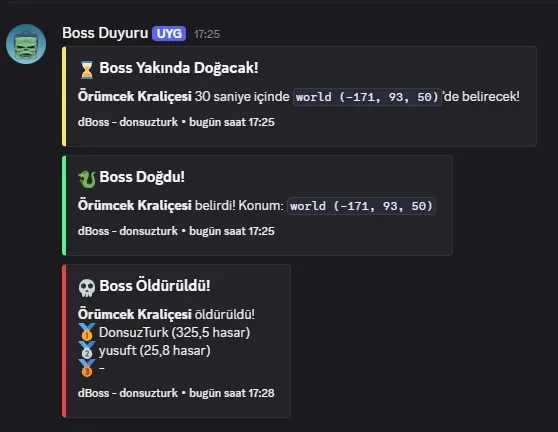The image size is (558, 432).
Task: Click the Boss Duyuru username
Action: (x=105, y=33)
